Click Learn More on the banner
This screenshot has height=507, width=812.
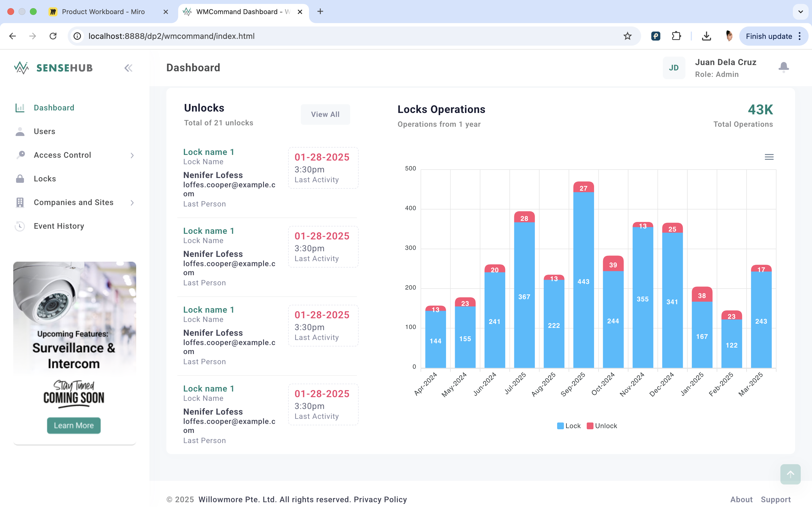[74, 425]
